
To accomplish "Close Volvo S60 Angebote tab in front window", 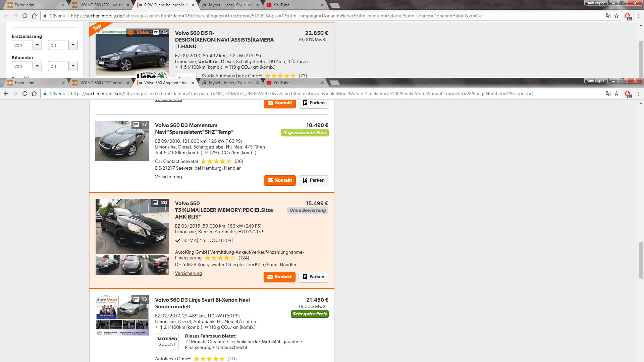I will click(193, 83).
